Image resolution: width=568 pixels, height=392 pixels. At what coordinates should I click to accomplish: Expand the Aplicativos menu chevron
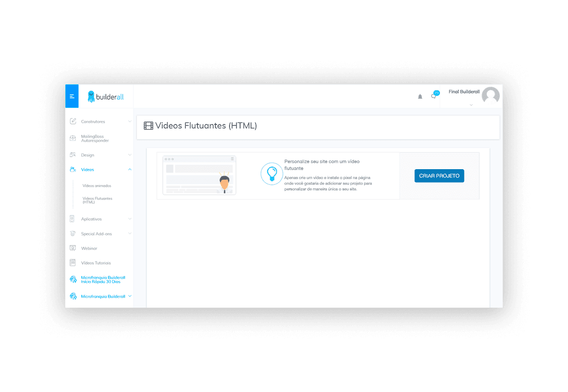coord(130,219)
